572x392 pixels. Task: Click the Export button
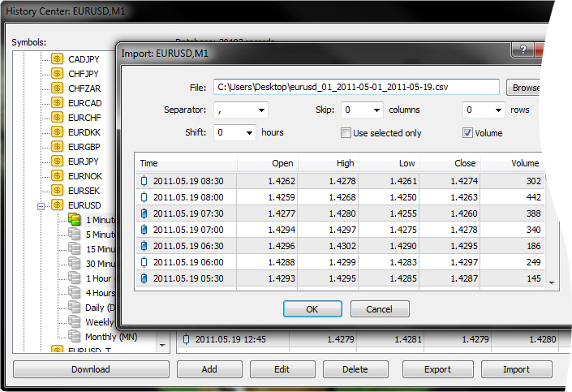point(437,369)
